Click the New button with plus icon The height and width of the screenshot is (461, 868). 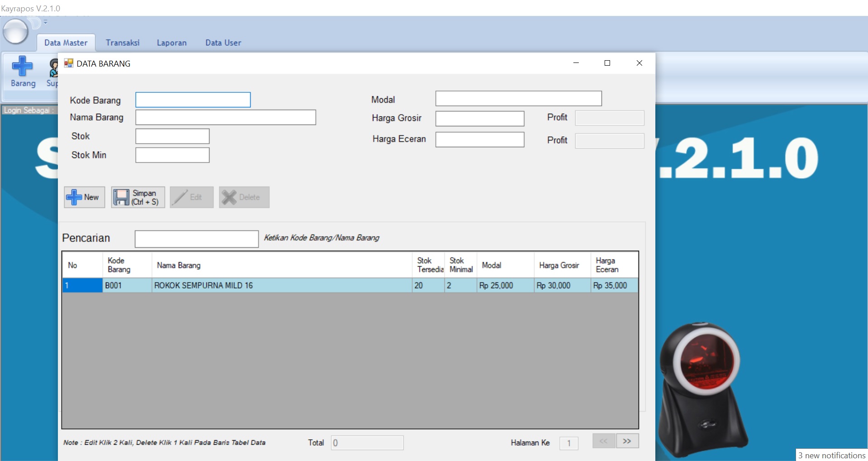coord(85,197)
